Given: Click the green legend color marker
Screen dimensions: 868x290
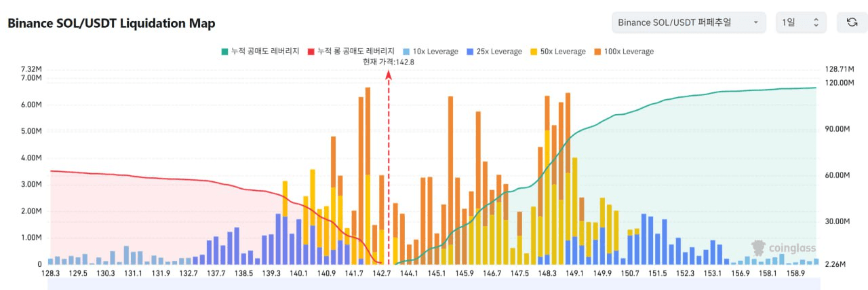Looking at the screenshot, I should 224,52.
